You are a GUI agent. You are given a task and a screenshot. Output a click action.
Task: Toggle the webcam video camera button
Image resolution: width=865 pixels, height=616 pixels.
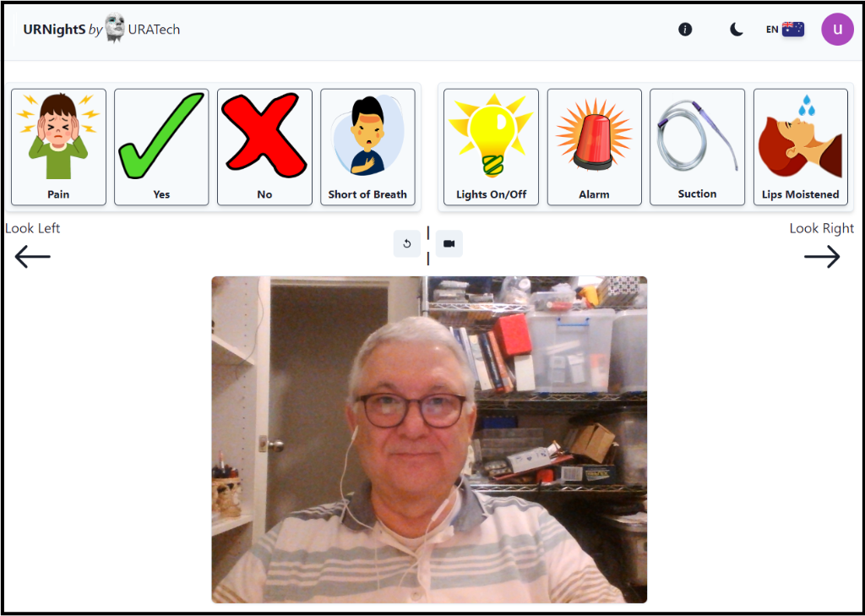coord(449,243)
